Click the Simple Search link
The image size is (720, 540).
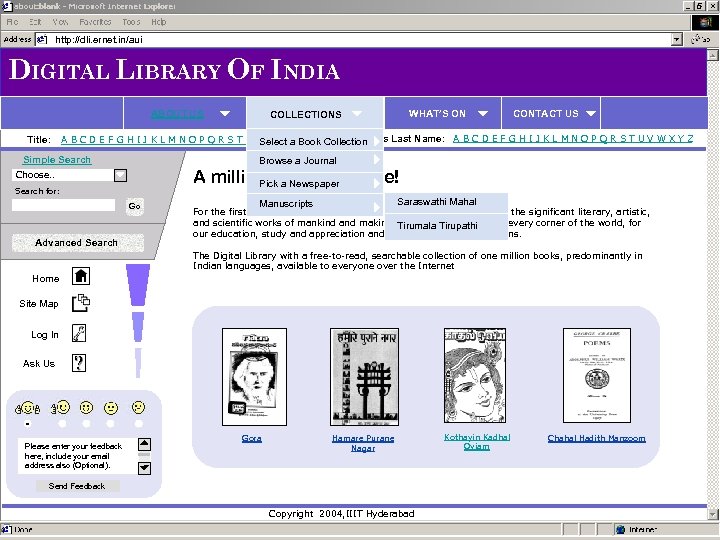coord(57,159)
